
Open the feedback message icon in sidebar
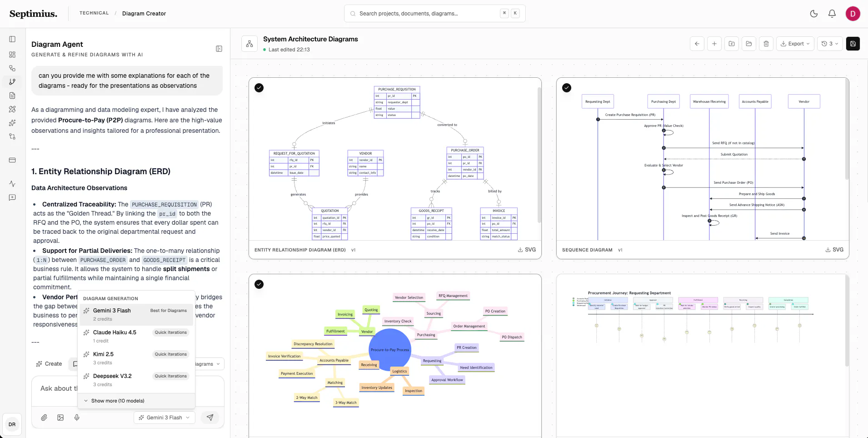pos(12,197)
